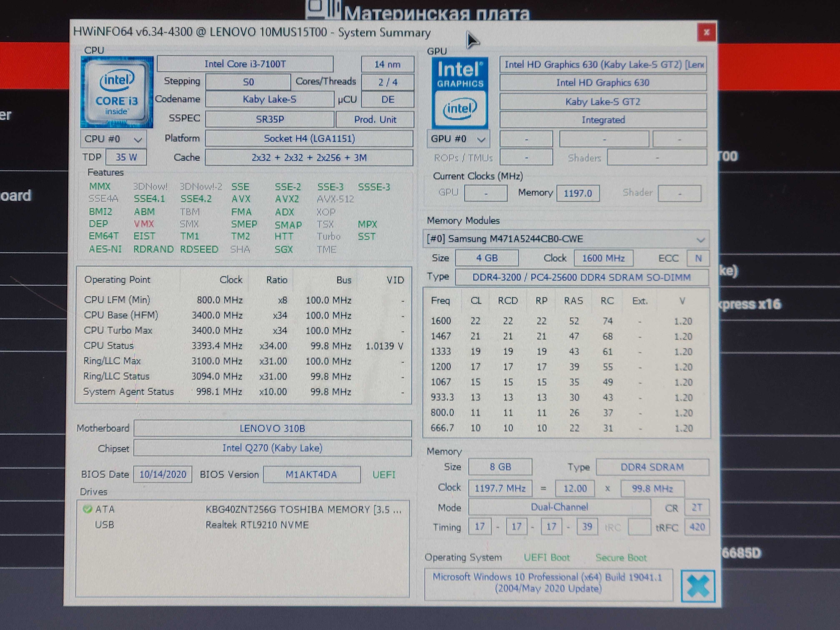840x630 pixels.
Task: Click the tRFC 420 value
Action: [696, 527]
